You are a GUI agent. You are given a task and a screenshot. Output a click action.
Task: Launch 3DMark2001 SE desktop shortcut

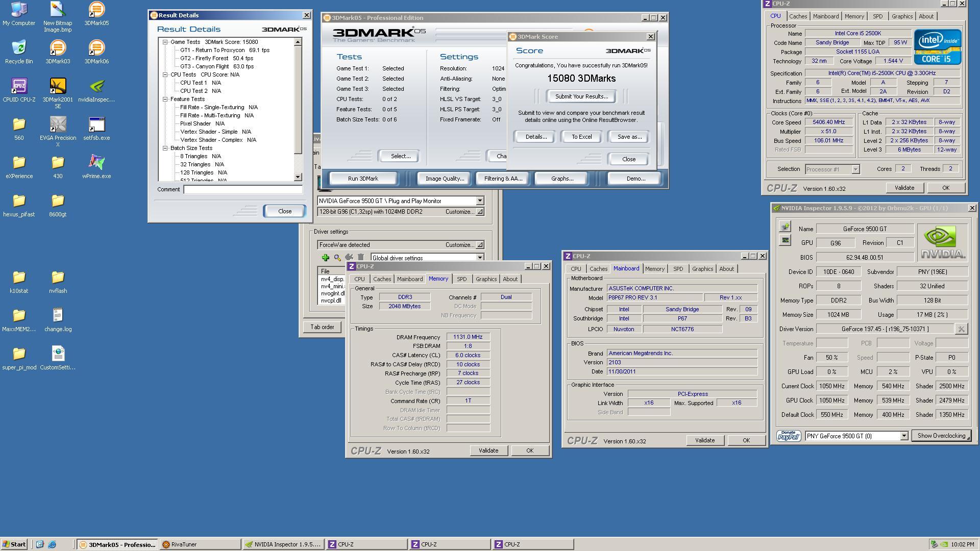pos(58,93)
